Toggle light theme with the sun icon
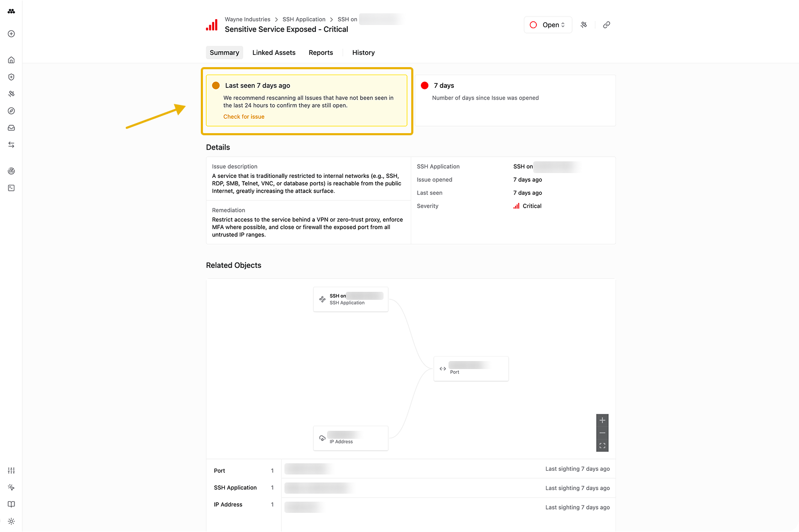 click(x=11, y=521)
